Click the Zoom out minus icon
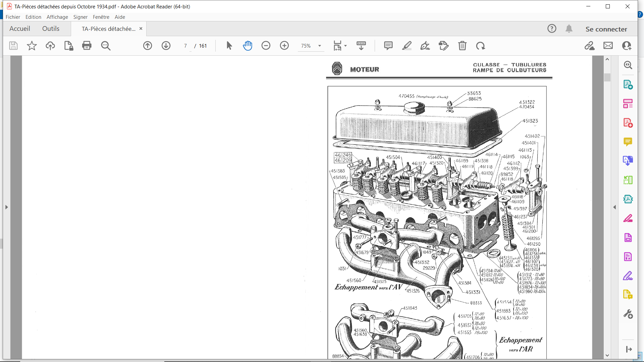Viewport: 644px width, 362px height. click(266, 46)
